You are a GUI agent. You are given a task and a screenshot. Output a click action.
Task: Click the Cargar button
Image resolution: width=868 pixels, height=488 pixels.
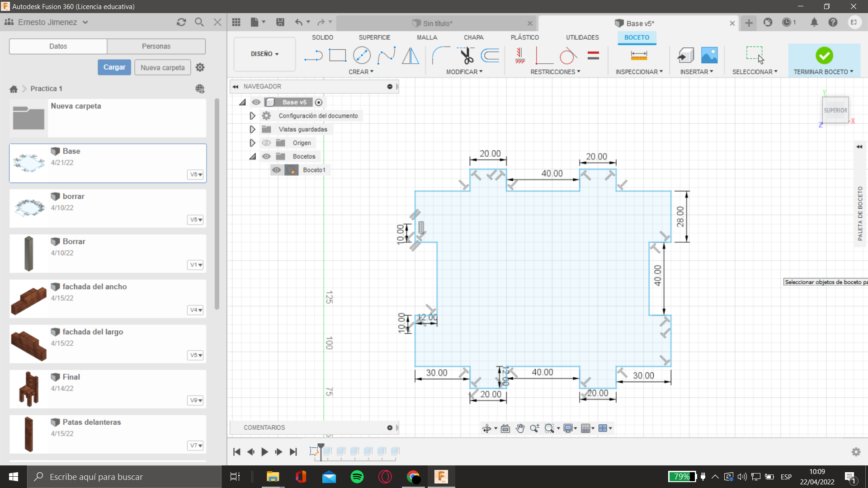[x=114, y=67]
